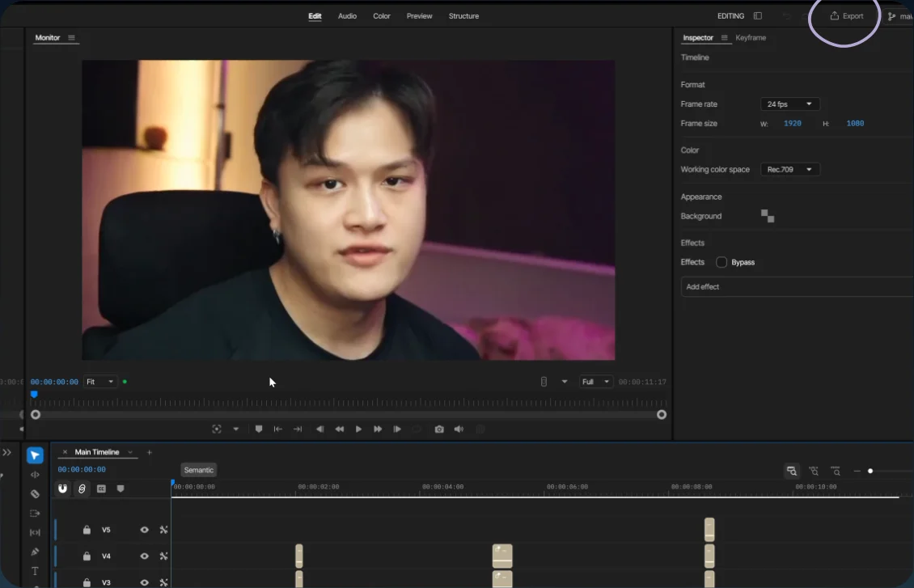This screenshot has width=914, height=588.
Task: Open the Structure workspace tab
Action: tap(464, 16)
